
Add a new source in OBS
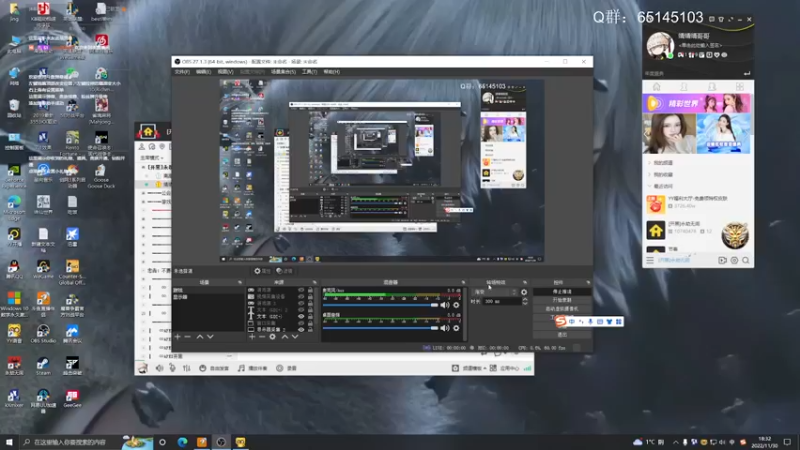coord(252,337)
